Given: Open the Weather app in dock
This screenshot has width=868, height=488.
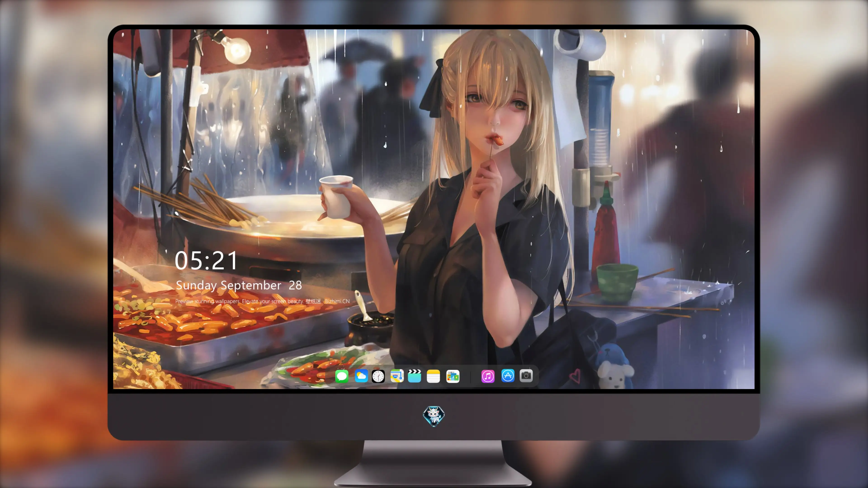Looking at the screenshot, I should tap(361, 376).
